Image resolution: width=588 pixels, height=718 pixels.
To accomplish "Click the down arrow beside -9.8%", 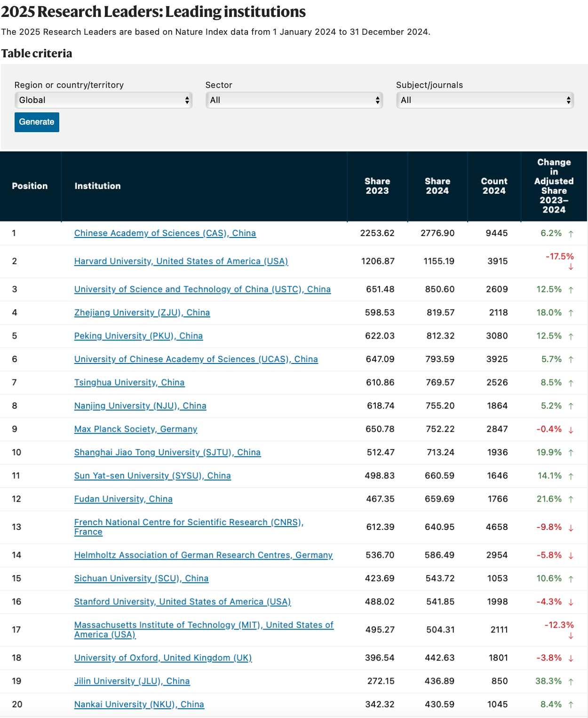I will [571, 528].
